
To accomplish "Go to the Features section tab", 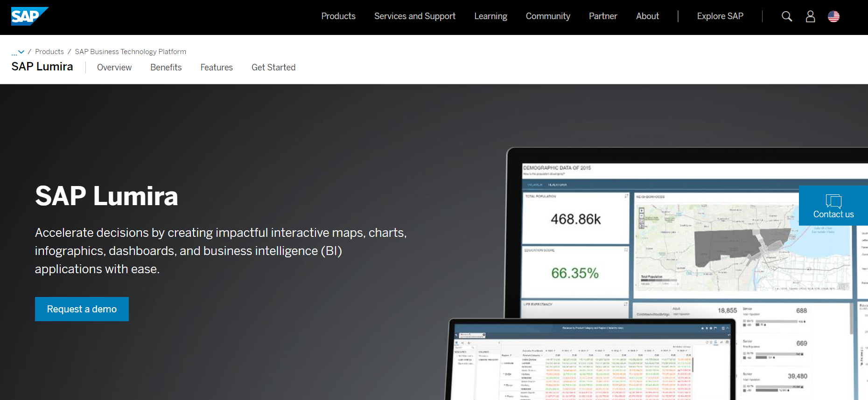I will coord(217,68).
